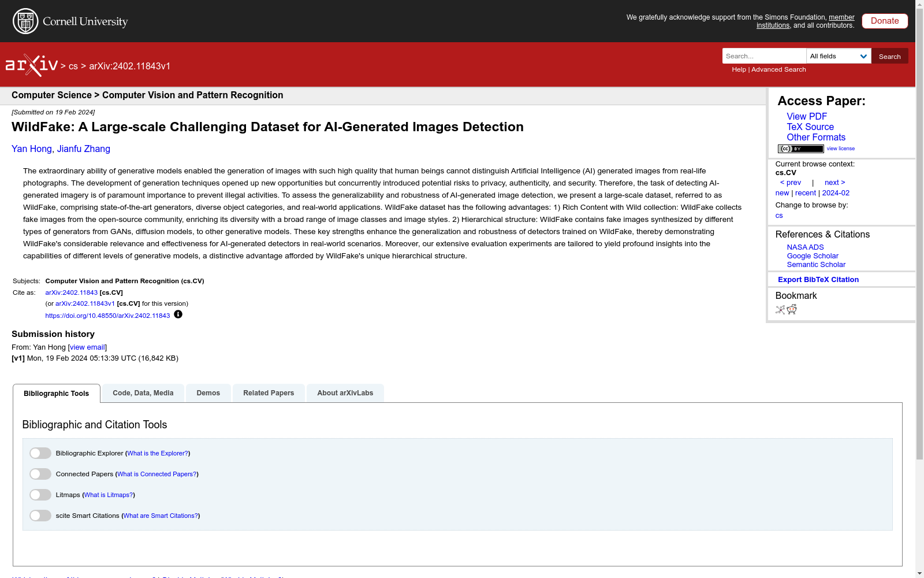
Task: Open the All fields search dropdown
Action: tap(839, 56)
